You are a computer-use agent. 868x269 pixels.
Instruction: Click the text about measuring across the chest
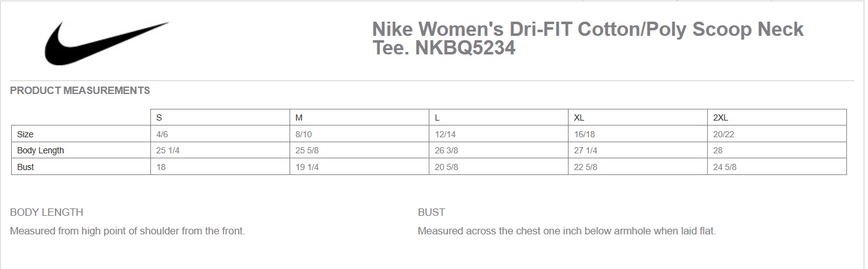566,231
